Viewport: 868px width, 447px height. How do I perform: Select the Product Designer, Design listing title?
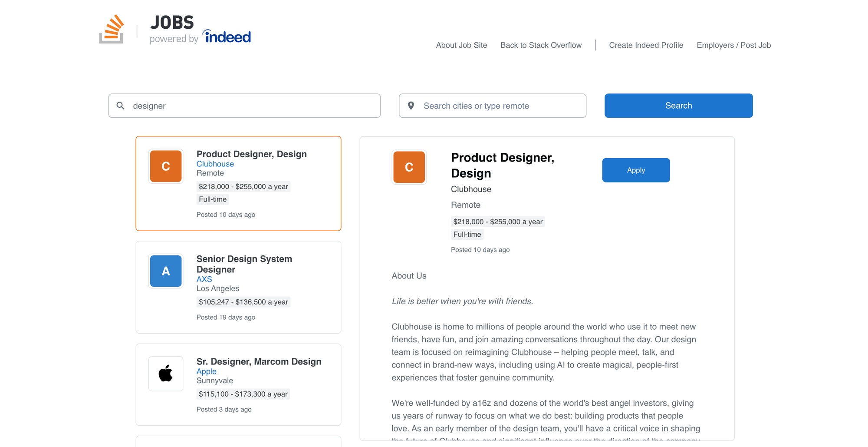click(252, 154)
